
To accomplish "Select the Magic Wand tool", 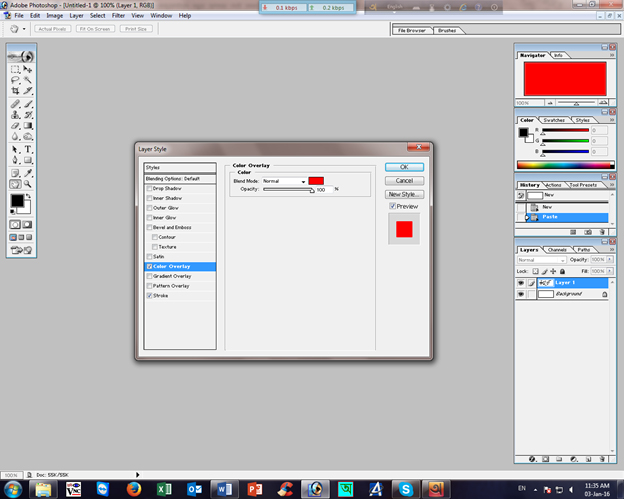I will pos(28,80).
